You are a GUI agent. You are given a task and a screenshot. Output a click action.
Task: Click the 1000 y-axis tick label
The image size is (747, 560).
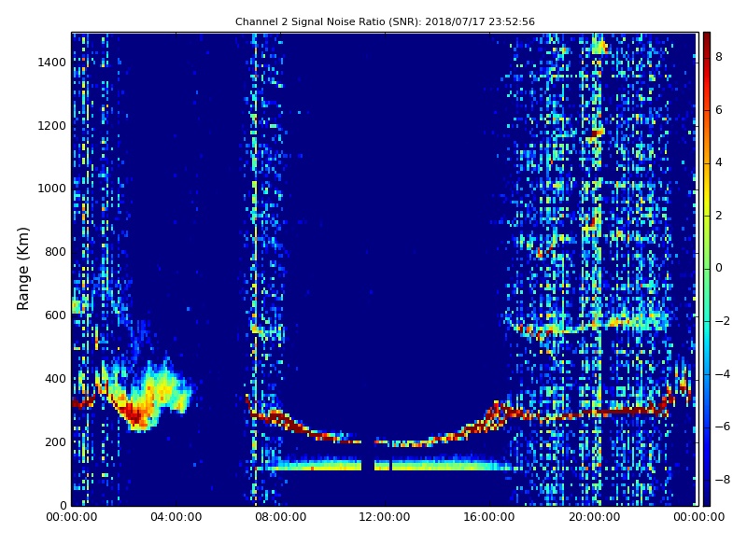[x=52, y=189]
